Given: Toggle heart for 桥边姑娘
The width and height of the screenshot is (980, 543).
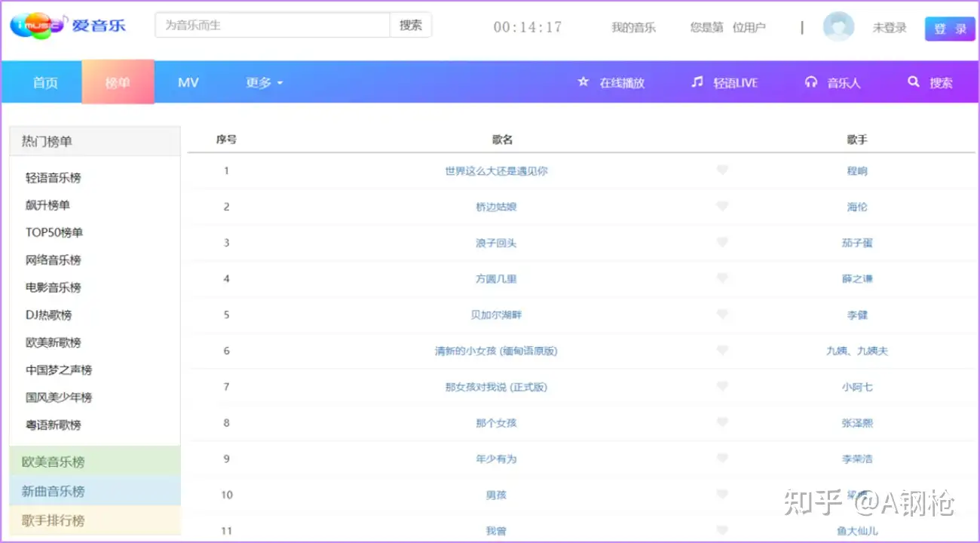Looking at the screenshot, I should [722, 206].
